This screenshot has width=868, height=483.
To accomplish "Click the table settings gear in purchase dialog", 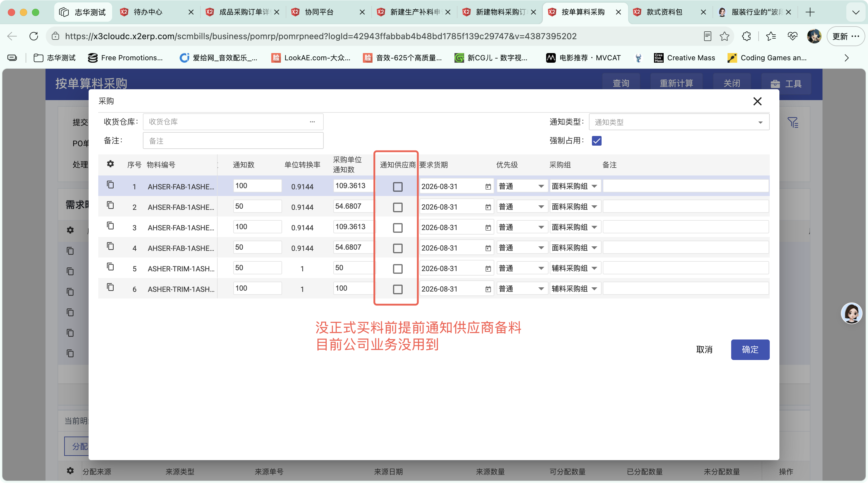I will 110,164.
